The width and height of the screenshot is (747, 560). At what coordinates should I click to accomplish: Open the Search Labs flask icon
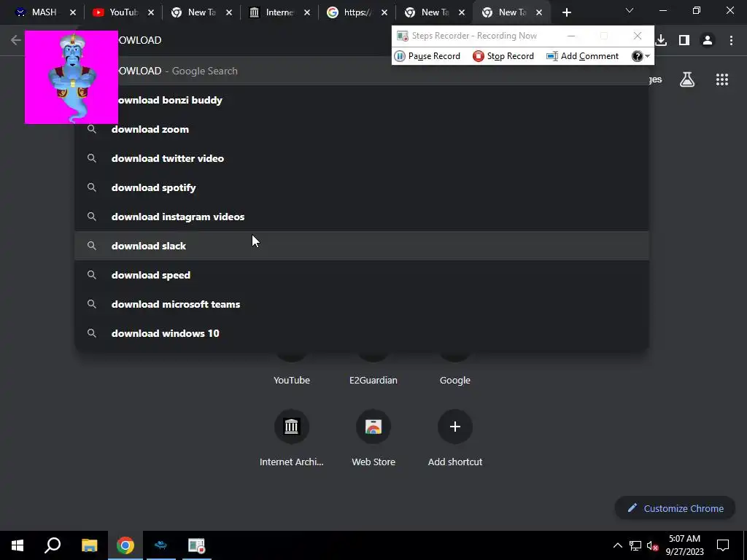[687, 79]
